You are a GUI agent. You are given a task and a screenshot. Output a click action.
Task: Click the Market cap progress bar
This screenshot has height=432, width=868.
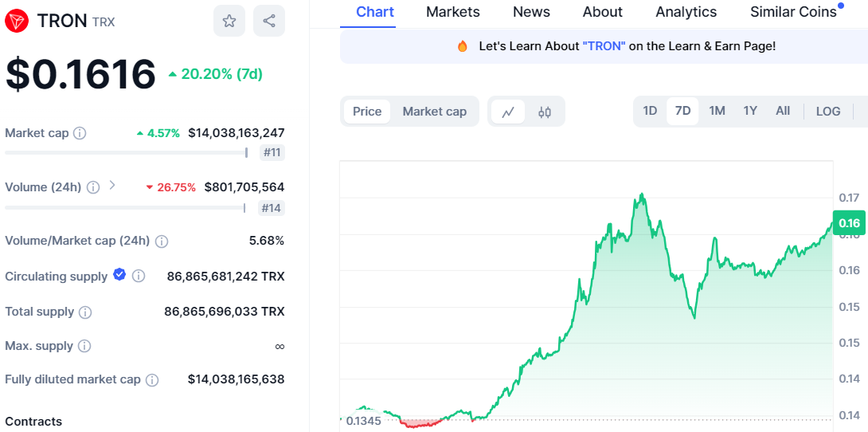[127, 152]
